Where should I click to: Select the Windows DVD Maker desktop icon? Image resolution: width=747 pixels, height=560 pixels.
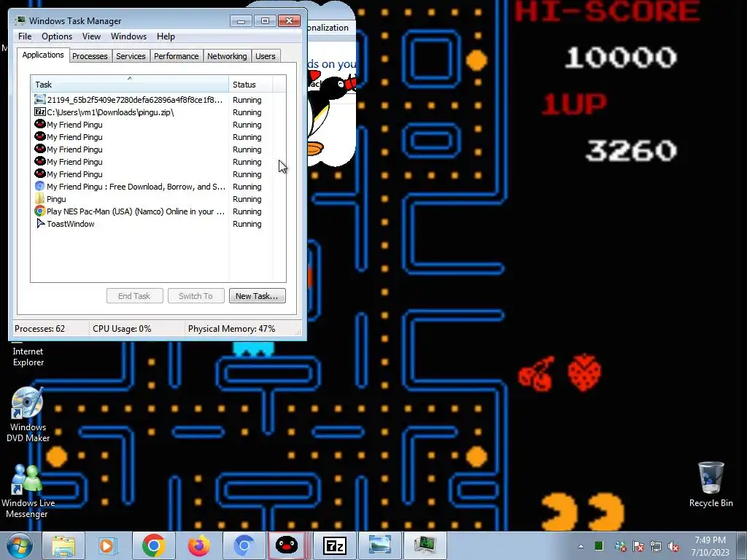[28, 415]
